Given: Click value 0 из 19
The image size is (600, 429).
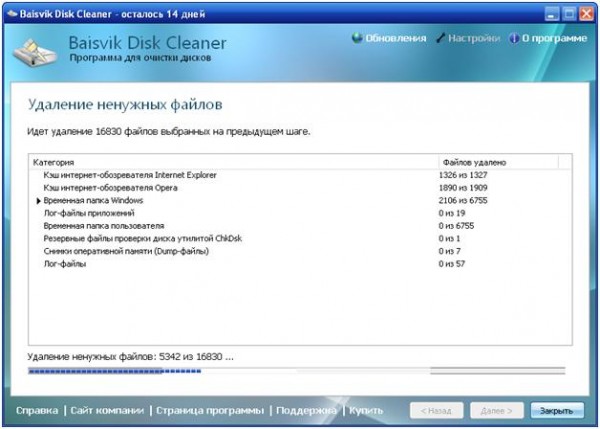Looking at the screenshot, I should click(452, 213).
